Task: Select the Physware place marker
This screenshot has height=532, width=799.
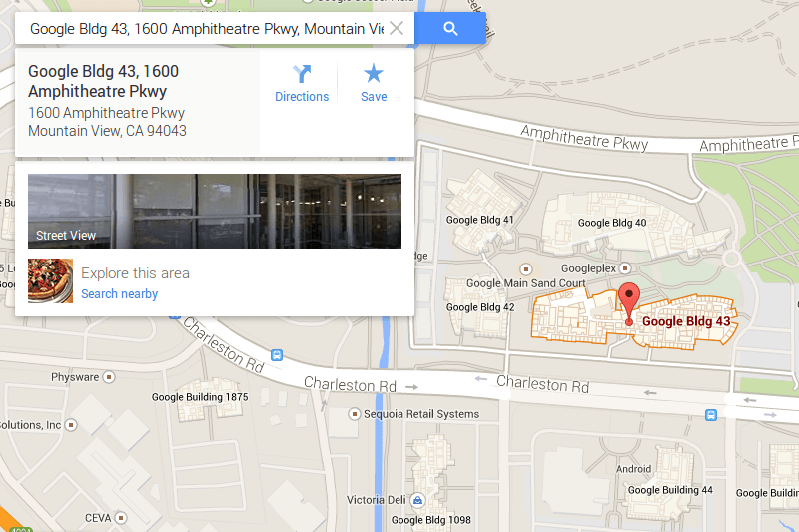Action: [x=109, y=377]
